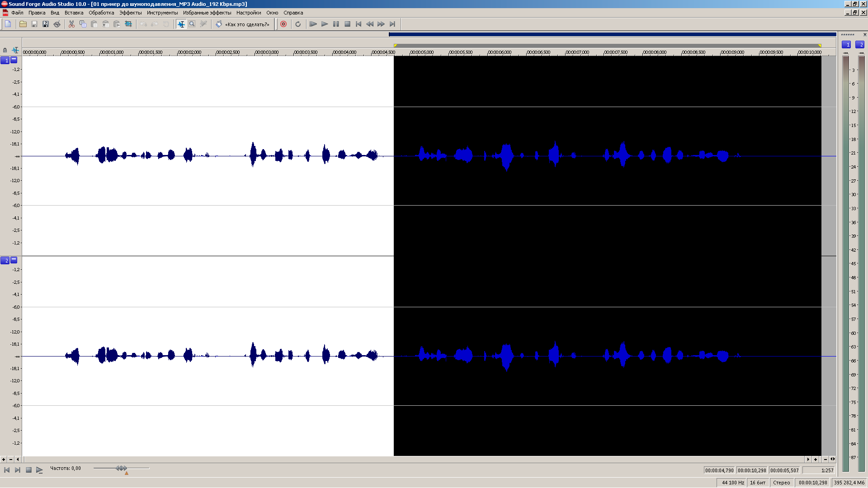
Task: Click the Save As disk icon
Action: (46, 24)
